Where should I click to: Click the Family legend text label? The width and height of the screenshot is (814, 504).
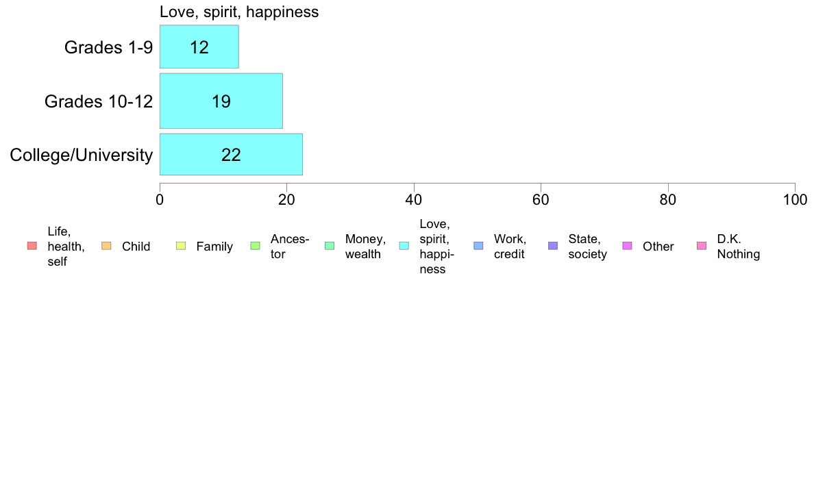(214, 247)
